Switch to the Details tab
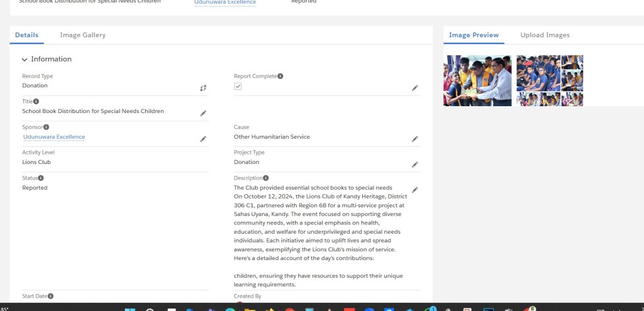 tap(26, 35)
